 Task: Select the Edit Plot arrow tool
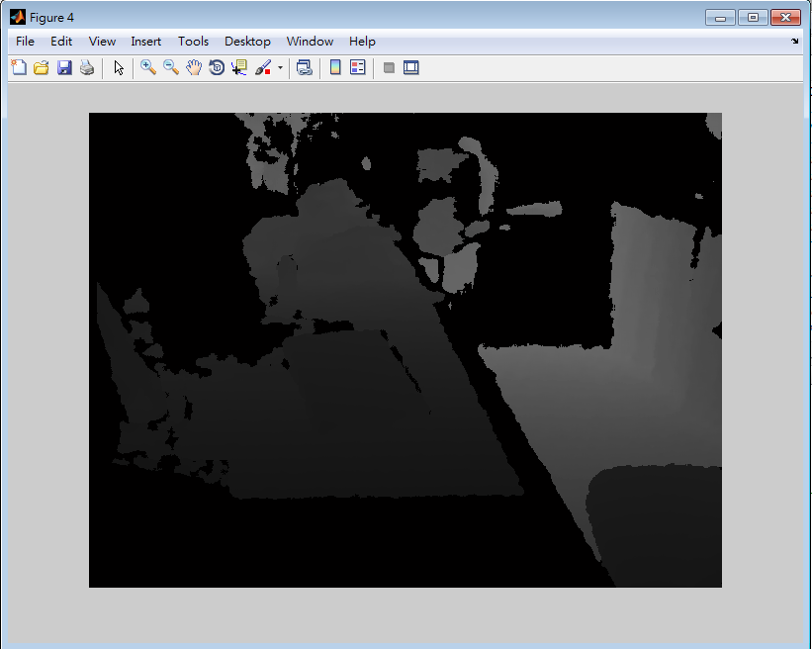[x=119, y=67]
